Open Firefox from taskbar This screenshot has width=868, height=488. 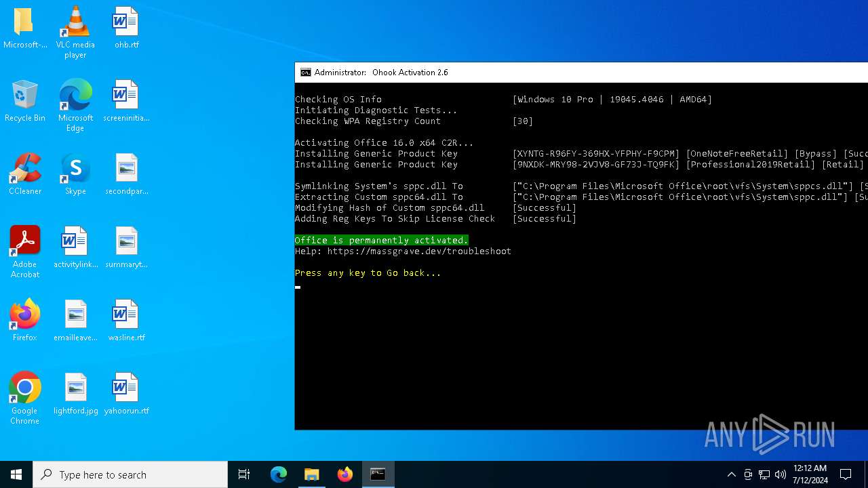pos(345,474)
